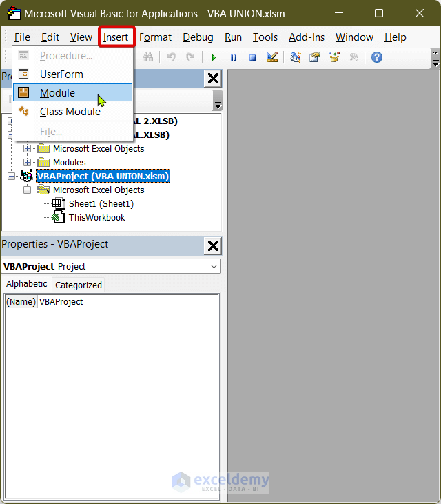This screenshot has width=441, height=504.
Task: Click the Modules folder icon
Action: pos(43,162)
